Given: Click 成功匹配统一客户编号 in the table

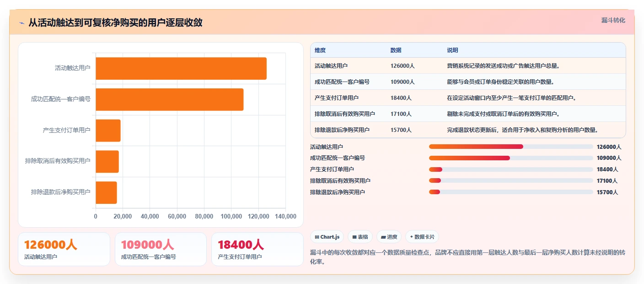Looking at the screenshot, I should (x=342, y=82).
